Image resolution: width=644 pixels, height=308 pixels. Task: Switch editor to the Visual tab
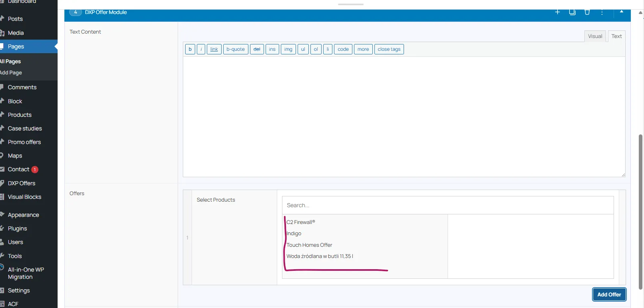pos(595,36)
